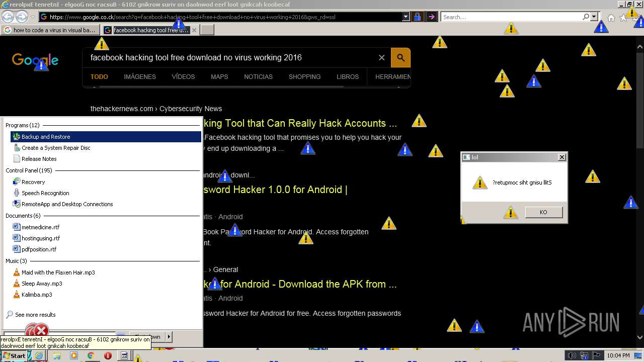Open a new blank browser tab
Viewport: 644px width, 362px height.
pyautogui.click(x=207, y=30)
